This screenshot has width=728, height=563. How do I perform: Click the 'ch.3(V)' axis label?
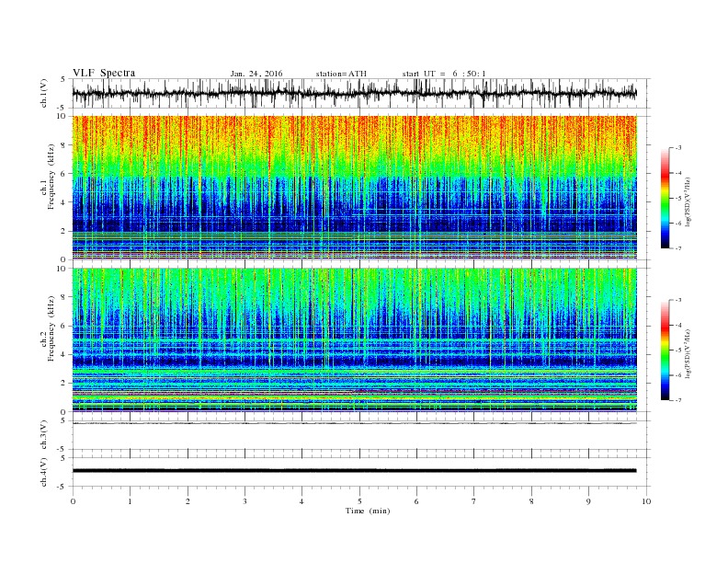44,435
